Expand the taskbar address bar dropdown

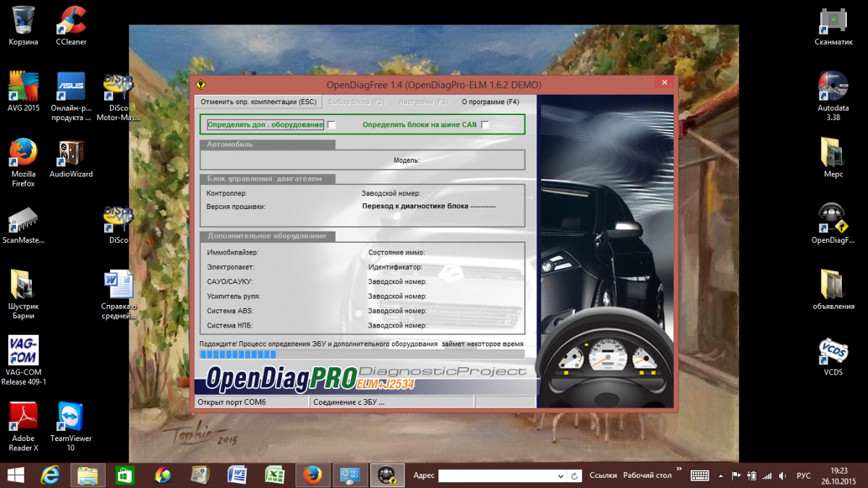click(x=560, y=476)
